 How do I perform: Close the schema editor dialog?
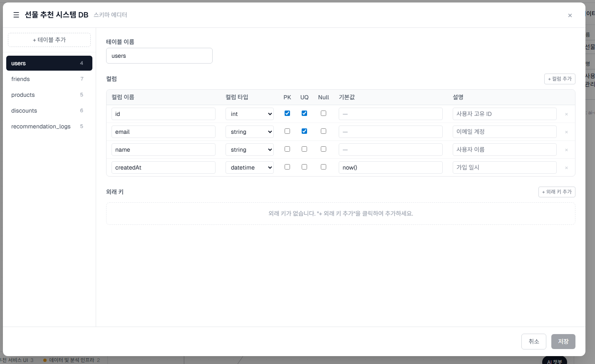click(x=570, y=15)
